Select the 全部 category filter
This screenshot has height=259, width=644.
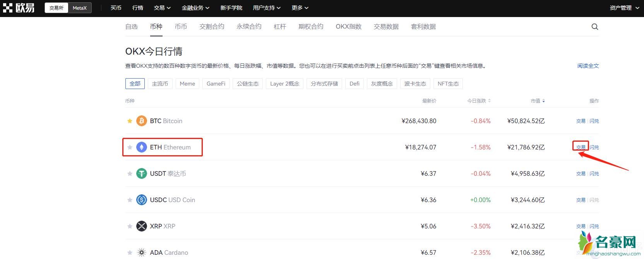point(135,84)
